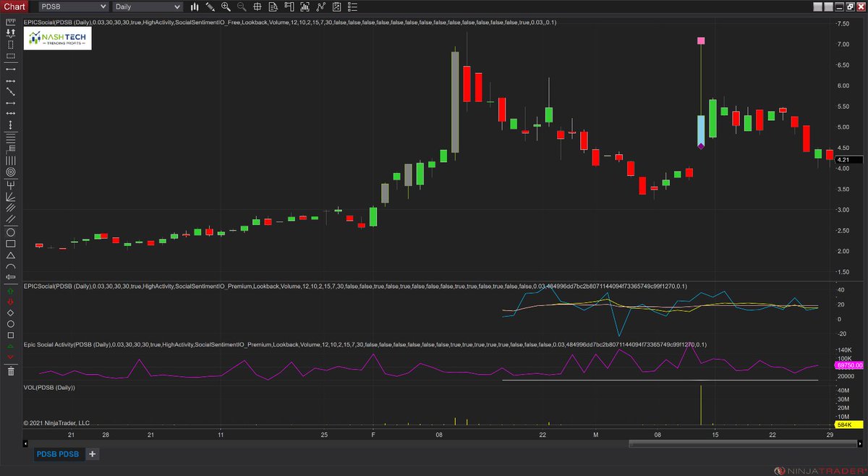Select the crosshair cursor icon

258,7
